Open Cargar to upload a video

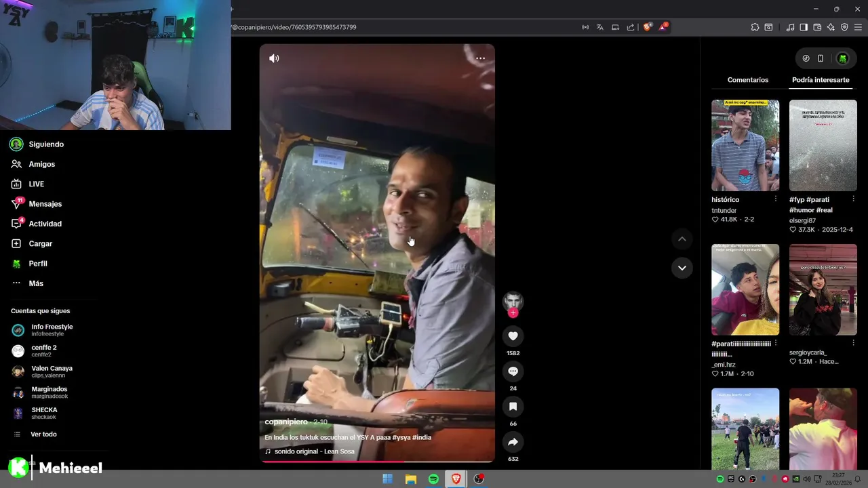32,243
